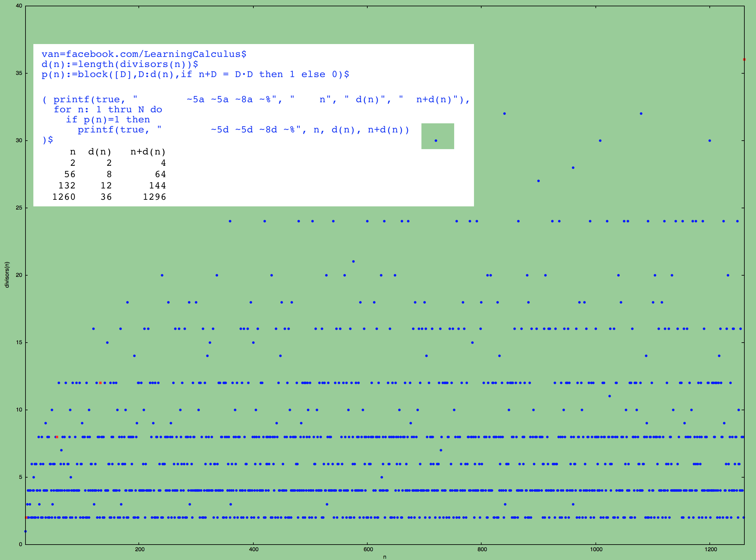This screenshot has width=756, height=560.
Task: Click the x-axis tick label 800
Action: [482, 549]
